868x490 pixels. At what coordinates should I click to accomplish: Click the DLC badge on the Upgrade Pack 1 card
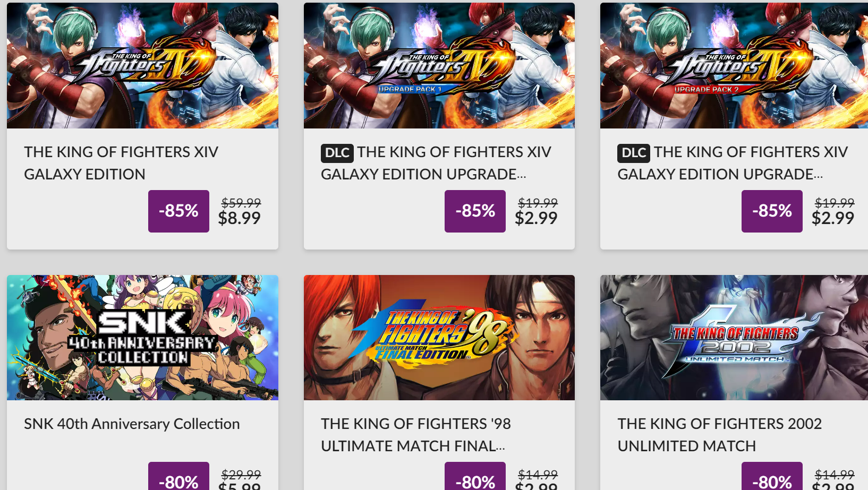tap(337, 153)
